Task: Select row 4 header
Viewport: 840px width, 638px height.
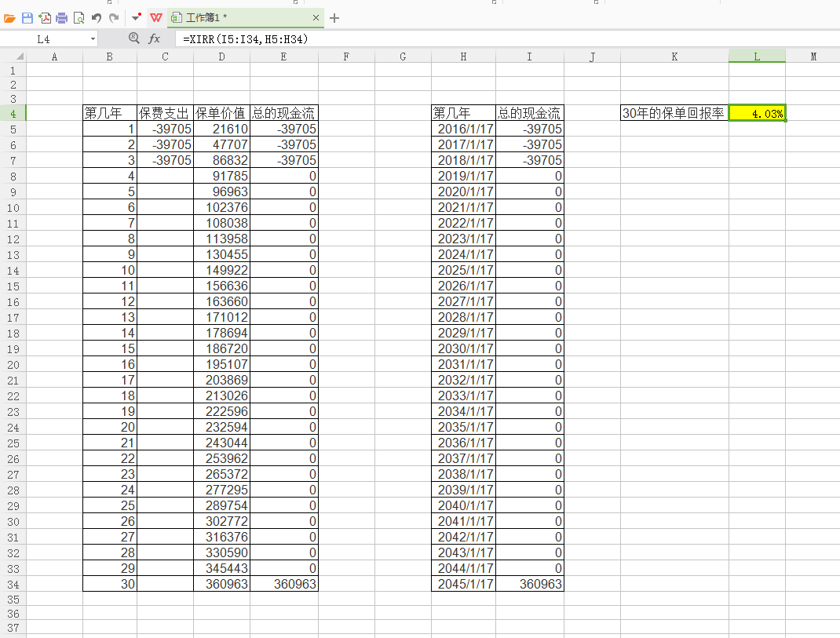Action: (x=13, y=114)
